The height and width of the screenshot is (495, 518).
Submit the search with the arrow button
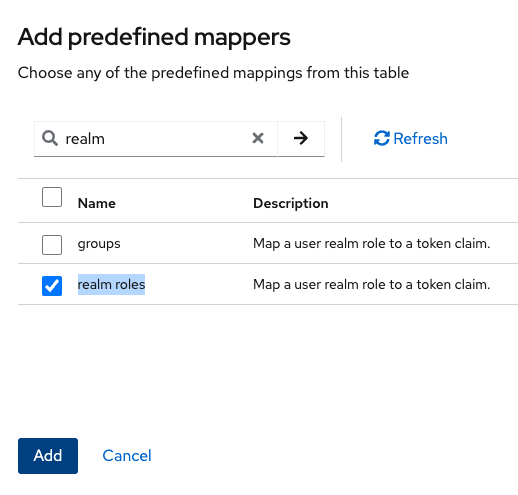coord(301,138)
